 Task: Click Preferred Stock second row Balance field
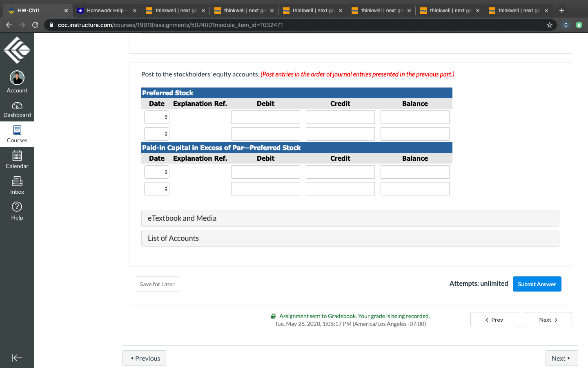pyautogui.click(x=415, y=134)
